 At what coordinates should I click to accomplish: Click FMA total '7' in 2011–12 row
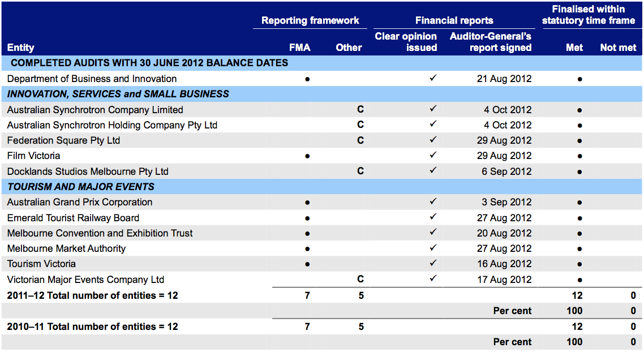(x=307, y=296)
